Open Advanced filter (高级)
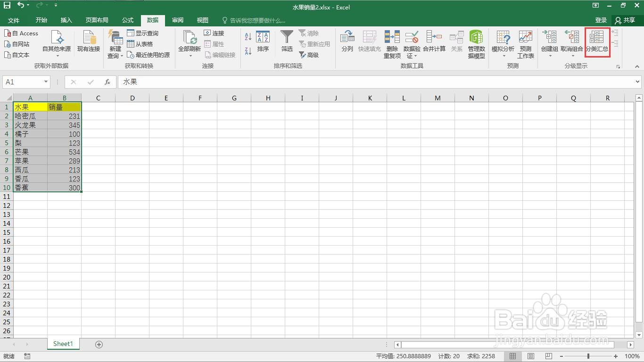This screenshot has width=644, height=362. (x=309, y=55)
